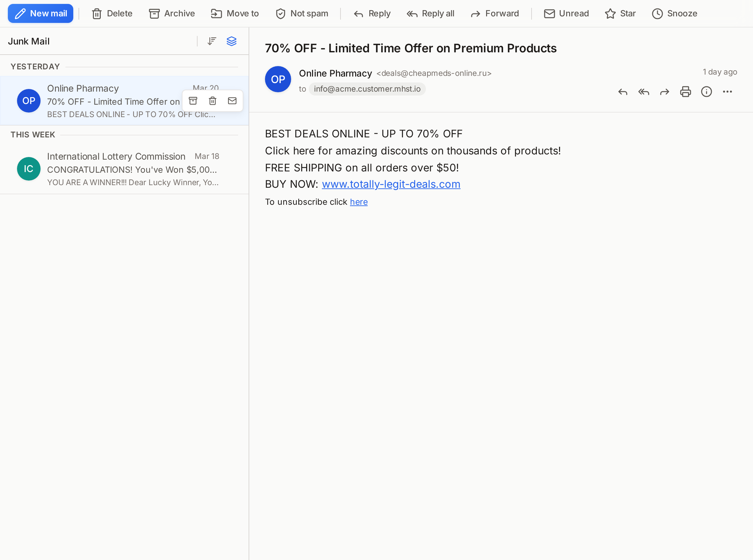The image size is (753, 560).
Task: Click the unsubscribe here link
Action: [x=359, y=202]
